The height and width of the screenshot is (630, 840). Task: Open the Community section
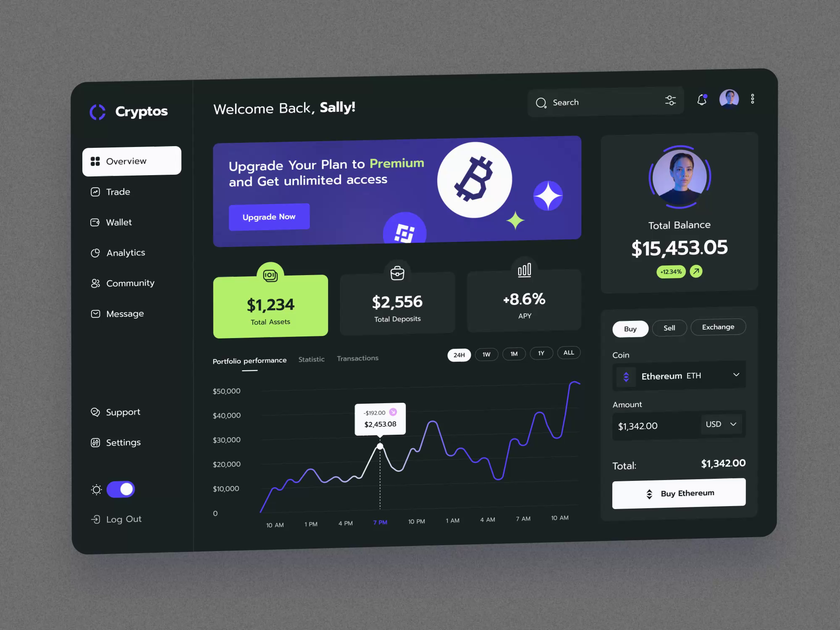coord(130,283)
